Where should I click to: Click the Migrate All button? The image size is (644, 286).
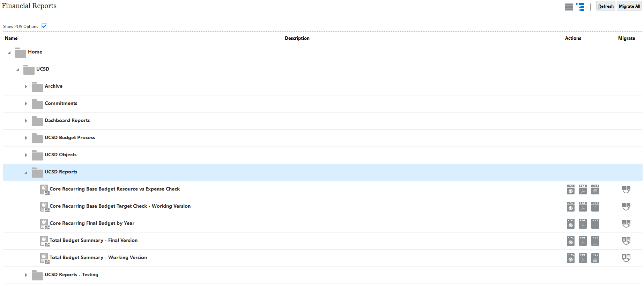click(629, 6)
